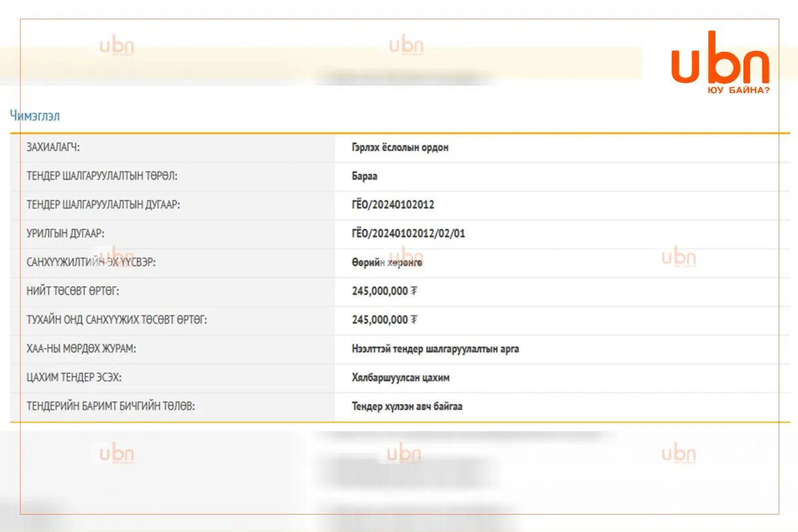
Task: Click the ЦАХИМ ТЕНДЕР ЭСЭХ label
Action: (x=74, y=378)
